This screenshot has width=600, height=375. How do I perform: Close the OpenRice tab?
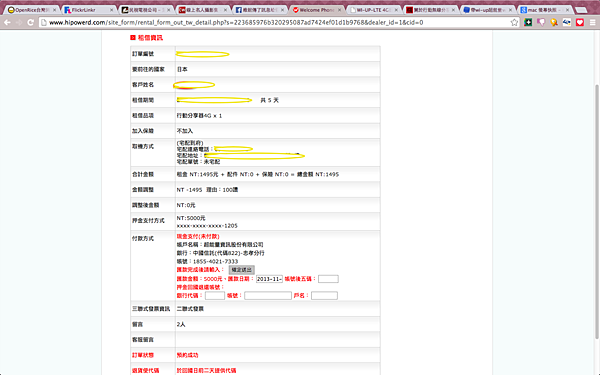54,10
